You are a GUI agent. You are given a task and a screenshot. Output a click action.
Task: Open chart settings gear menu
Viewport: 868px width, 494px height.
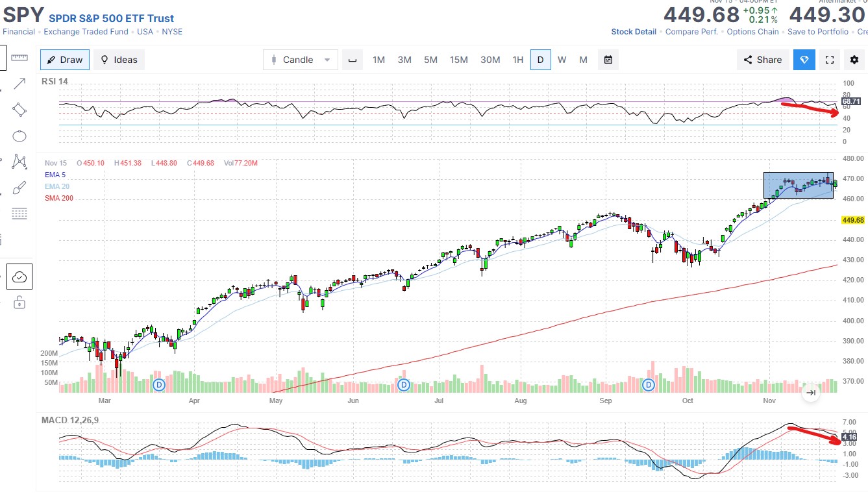point(854,60)
